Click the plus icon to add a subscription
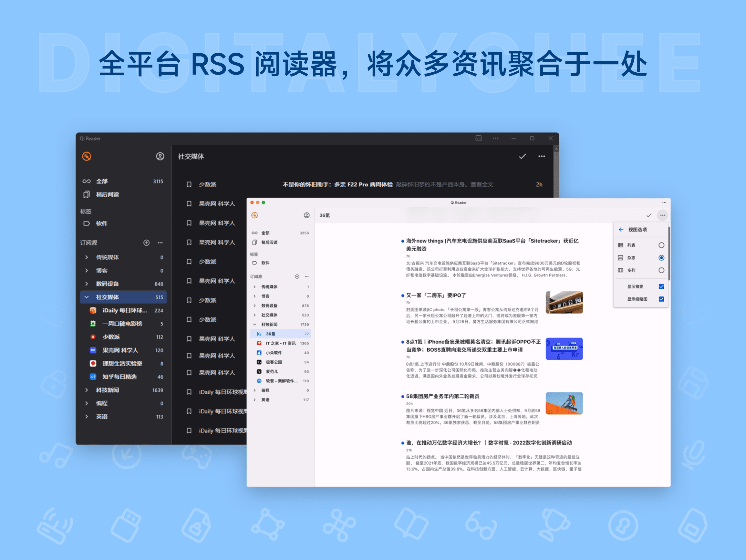 (x=297, y=276)
